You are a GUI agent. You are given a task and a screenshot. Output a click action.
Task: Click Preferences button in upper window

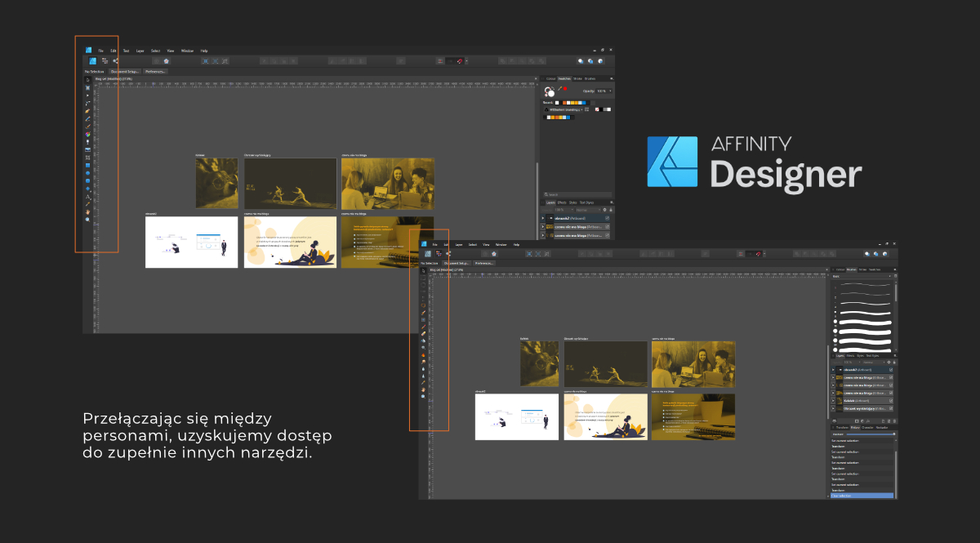coord(155,71)
